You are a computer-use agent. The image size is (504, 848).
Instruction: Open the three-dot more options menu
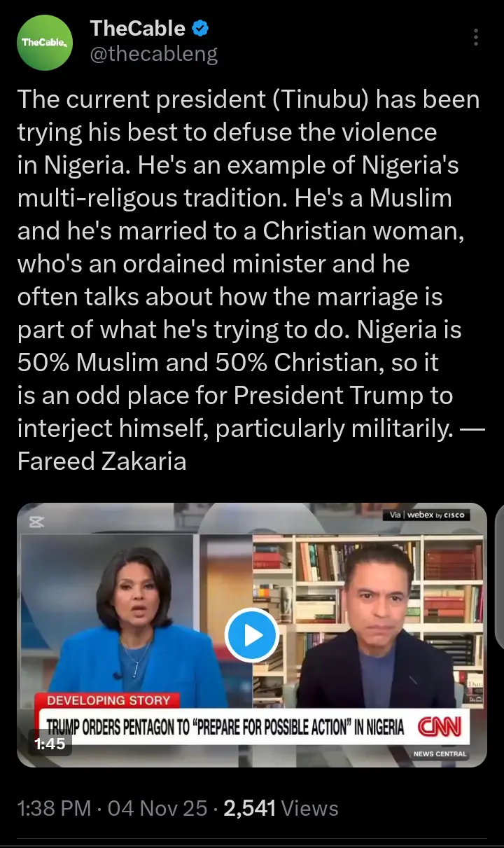(x=476, y=37)
